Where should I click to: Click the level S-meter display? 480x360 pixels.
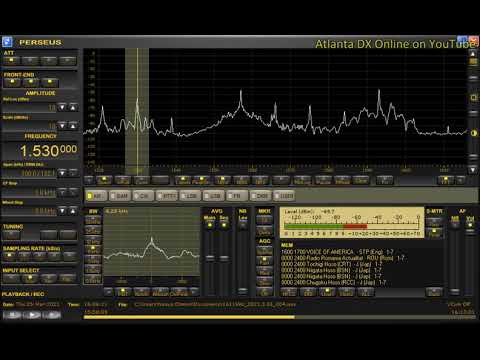[352, 222]
